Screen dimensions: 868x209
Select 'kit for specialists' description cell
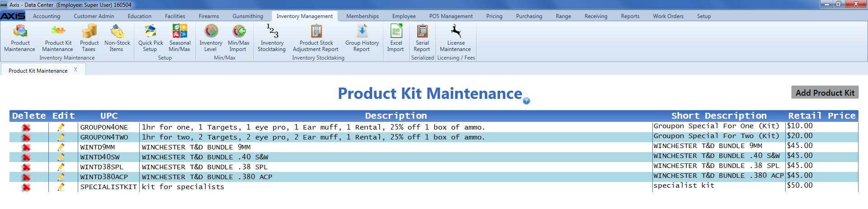pyautogui.click(x=396, y=187)
